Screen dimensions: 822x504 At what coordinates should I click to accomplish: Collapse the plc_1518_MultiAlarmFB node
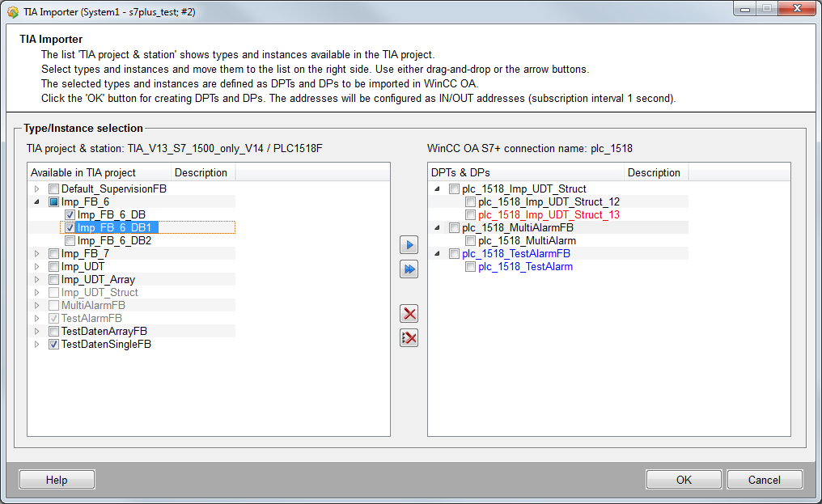pos(437,228)
